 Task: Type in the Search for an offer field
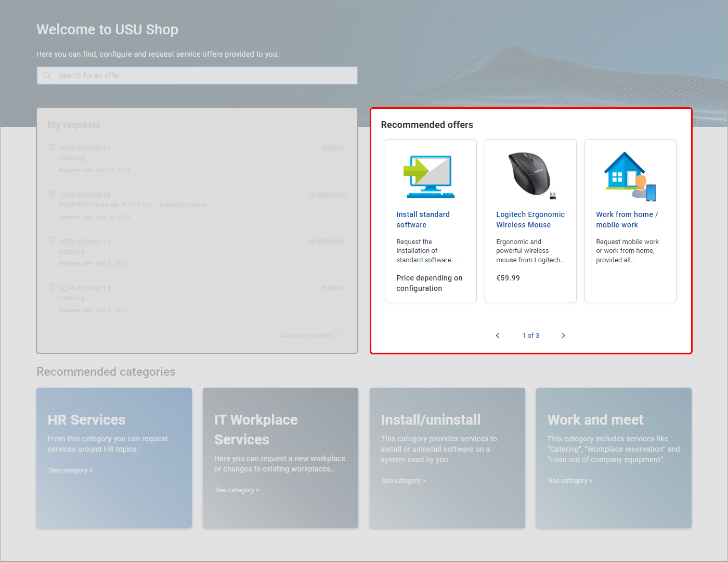[x=203, y=75]
